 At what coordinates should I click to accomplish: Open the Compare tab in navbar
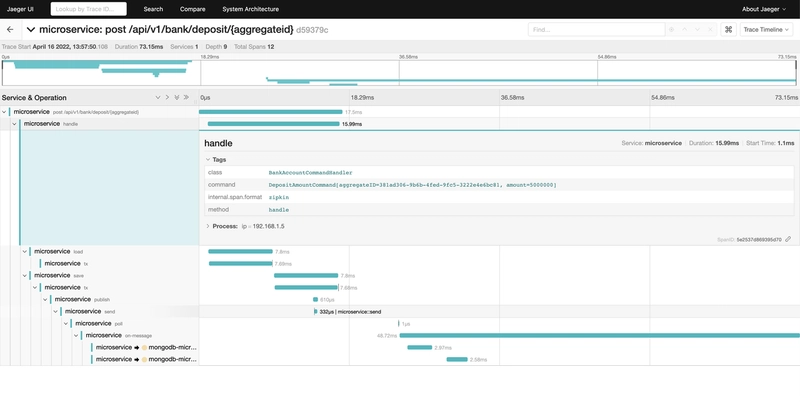(193, 9)
